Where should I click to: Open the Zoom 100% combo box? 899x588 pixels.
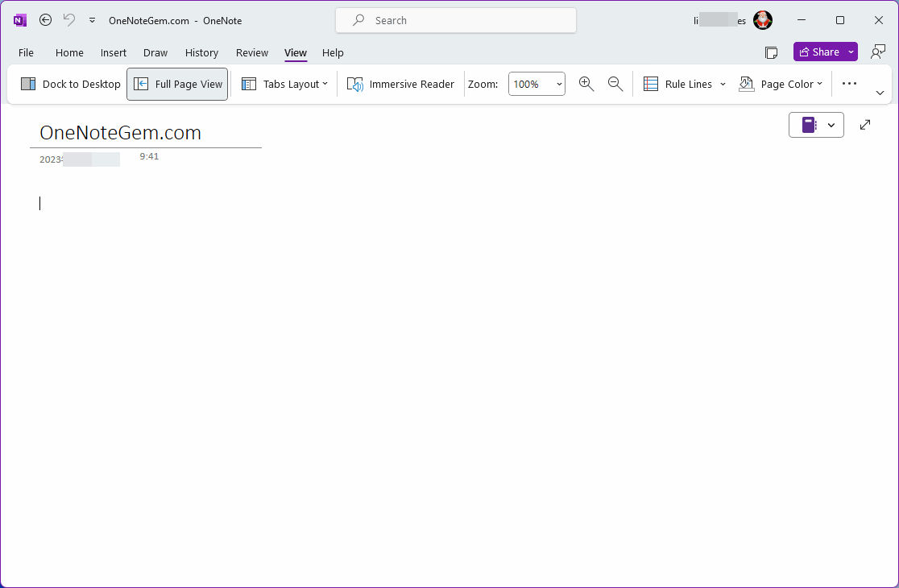[x=536, y=84]
